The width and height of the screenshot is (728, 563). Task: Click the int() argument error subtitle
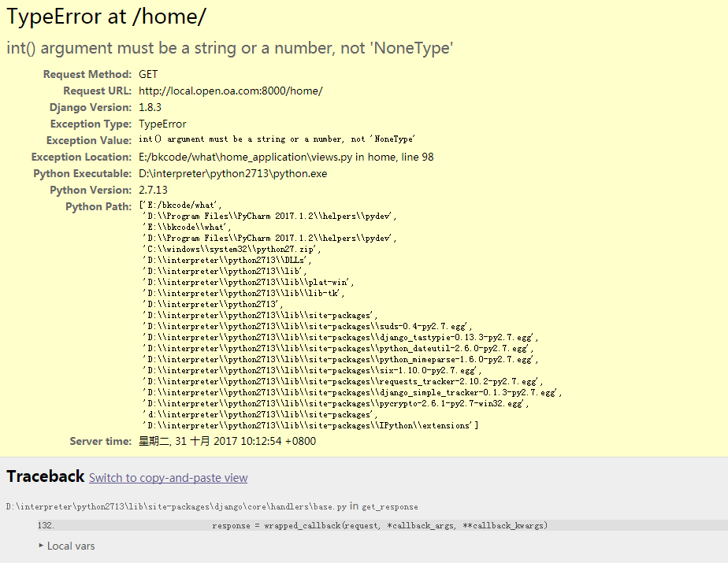(x=229, y=48)
